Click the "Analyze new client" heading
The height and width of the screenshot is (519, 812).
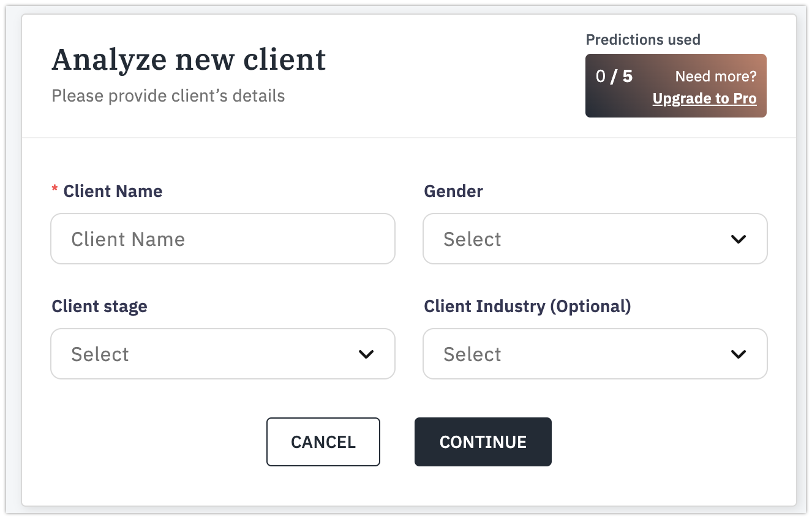coord(189,59)
